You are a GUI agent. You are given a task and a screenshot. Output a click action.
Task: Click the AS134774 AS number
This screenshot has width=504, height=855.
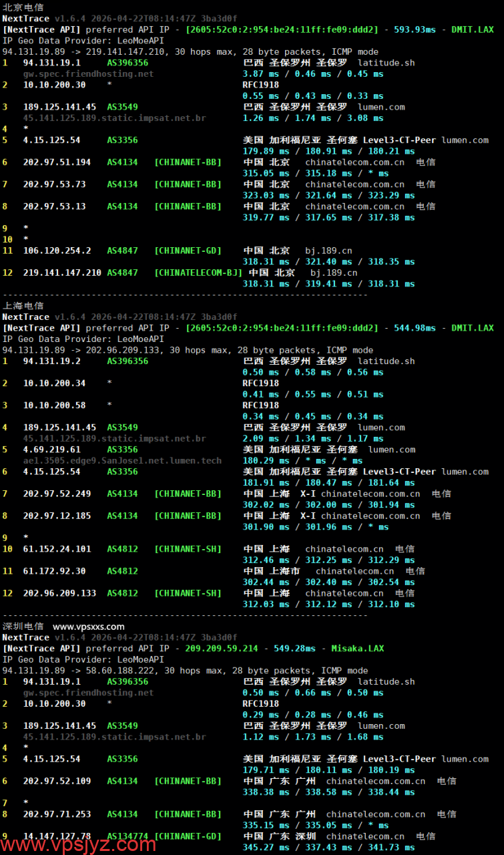tap(128, 836)
